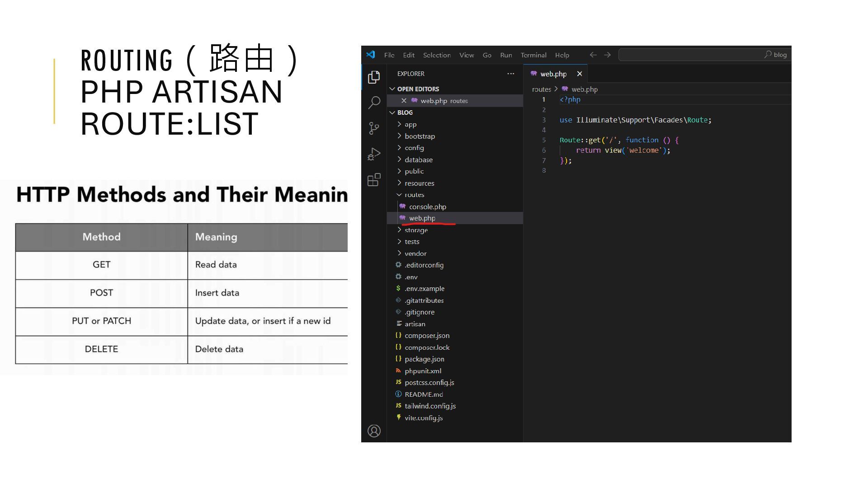
Task: Open the Accounts icon at bottom of activity bar
Action: click(374, 431)
